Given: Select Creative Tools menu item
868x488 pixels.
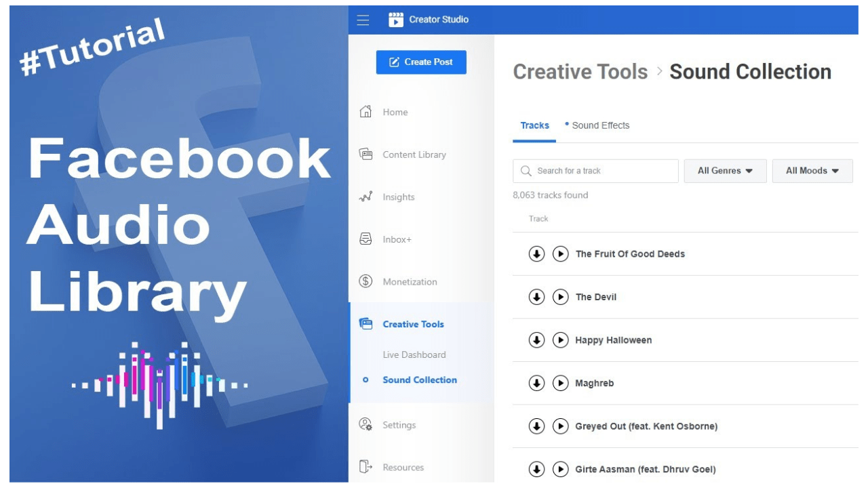Looking at the screenshot, I should 413,324.
